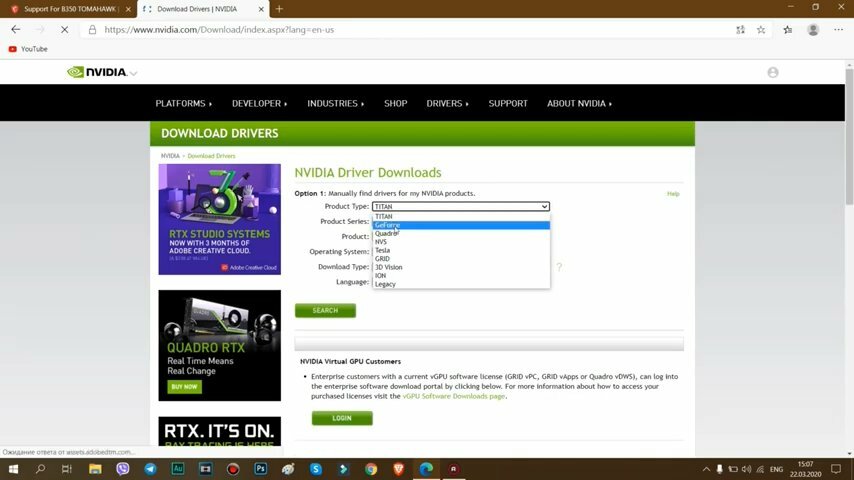Select TITAN in the product type list
Screen dimensions: 854x480
click(x=461, y=216)
